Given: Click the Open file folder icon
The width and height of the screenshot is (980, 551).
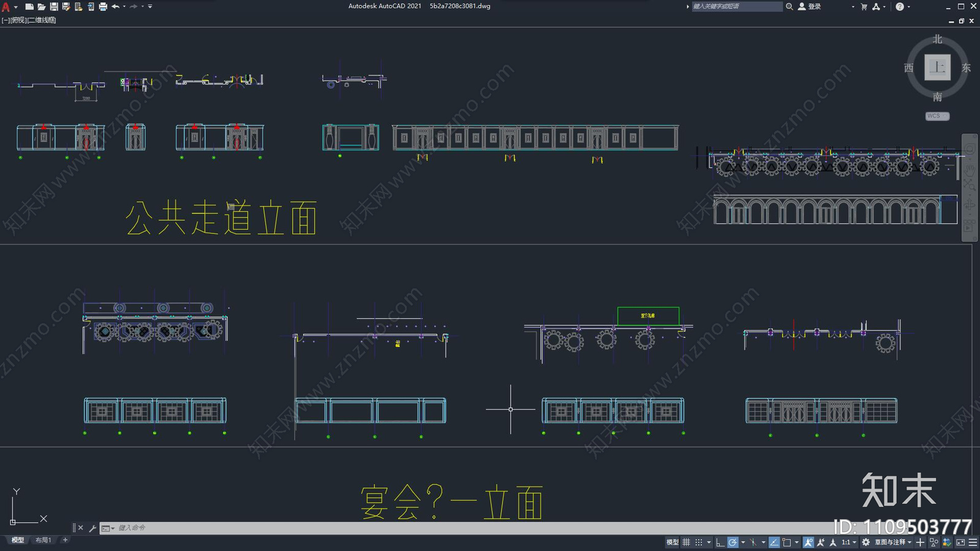Looking at the screenshot, I should point(42,7).
